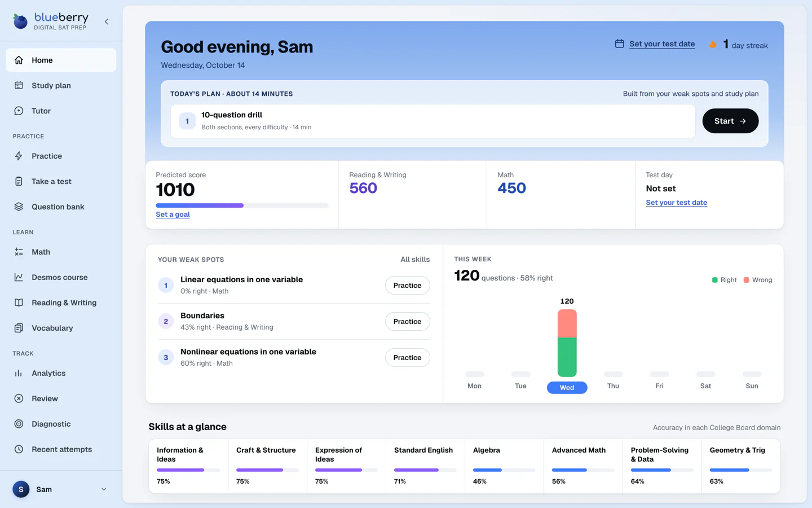Click the Review circled-x icon
This screenshot has width=812, height=508.
point(19,398)
